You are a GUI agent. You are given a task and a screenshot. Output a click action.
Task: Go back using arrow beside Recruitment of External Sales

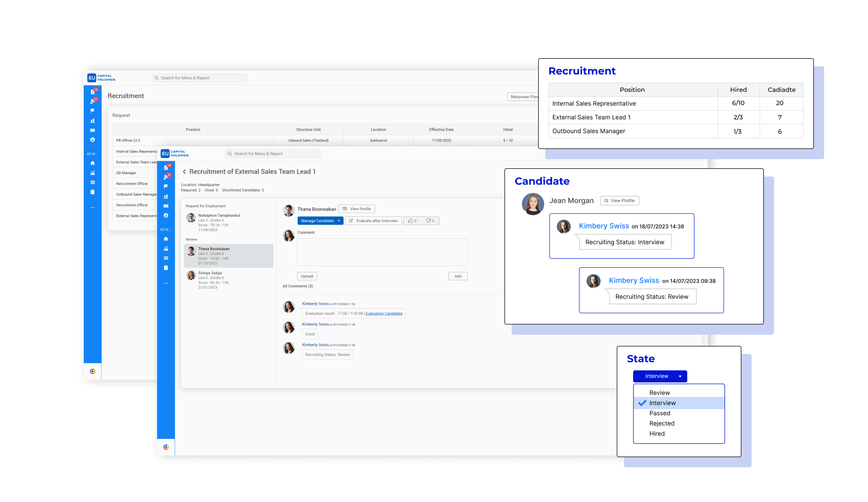coord(184,172)
